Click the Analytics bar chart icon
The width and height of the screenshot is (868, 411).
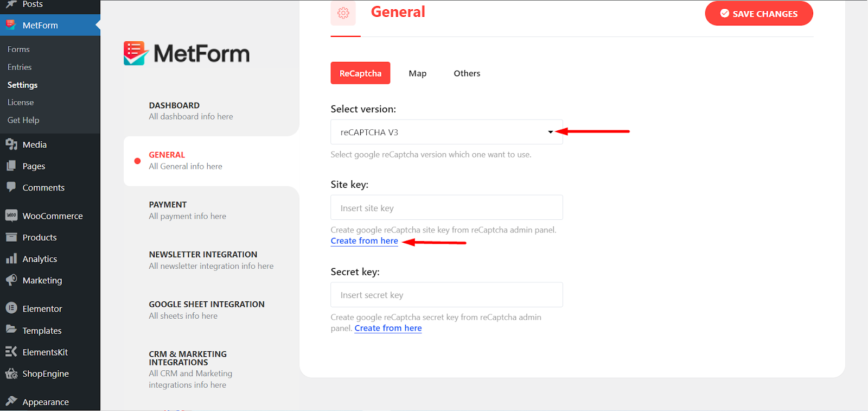(11, 258)
